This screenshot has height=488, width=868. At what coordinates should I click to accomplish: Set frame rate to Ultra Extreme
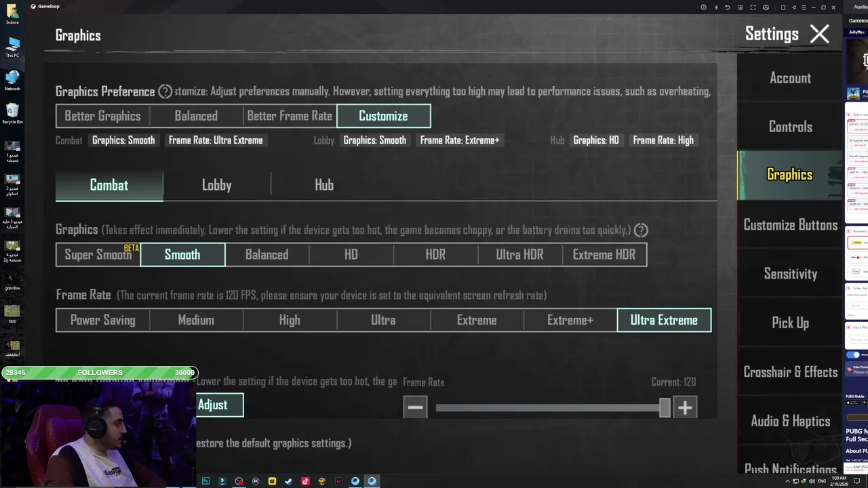(x=664, y=320)
